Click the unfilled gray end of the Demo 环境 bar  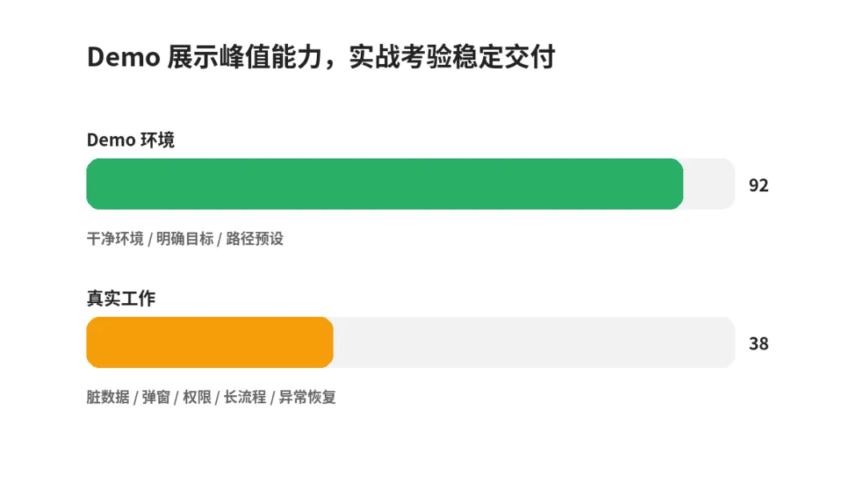click(x=709, y=184)
